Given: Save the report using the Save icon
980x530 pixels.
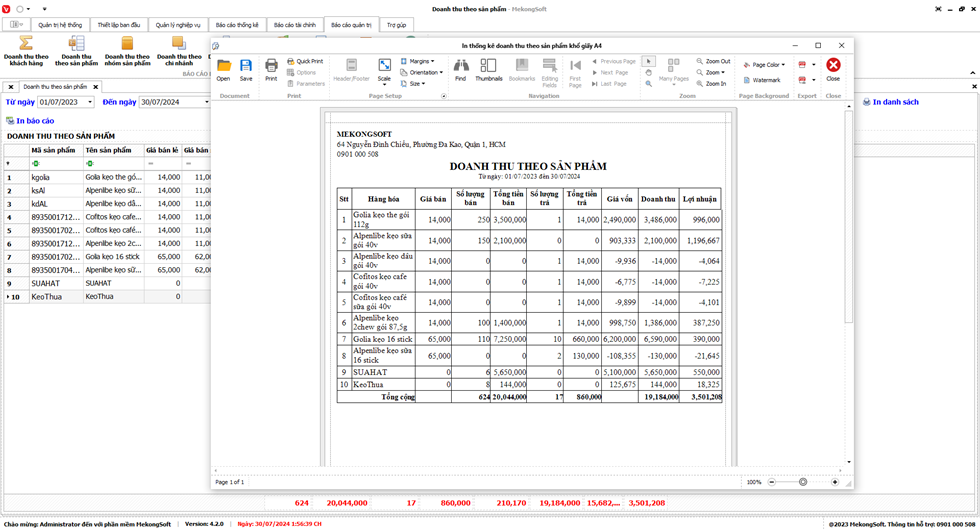Looking at the screenshot, I should click(246, 68).
